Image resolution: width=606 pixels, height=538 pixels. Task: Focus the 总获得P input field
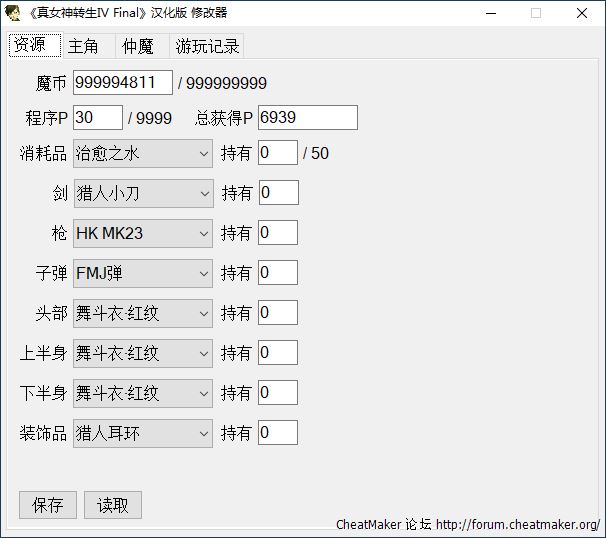tap(307, 118)
